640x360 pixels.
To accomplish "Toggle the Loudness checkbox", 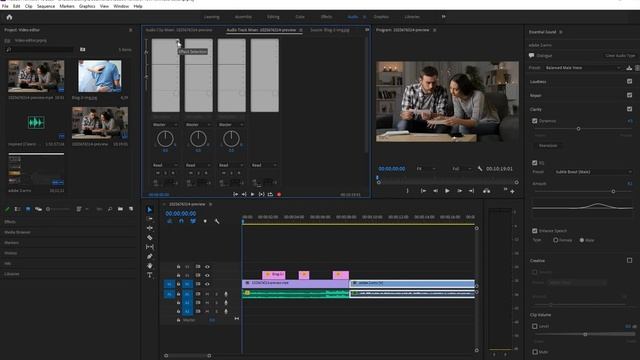I will click(x=629, y=82).
